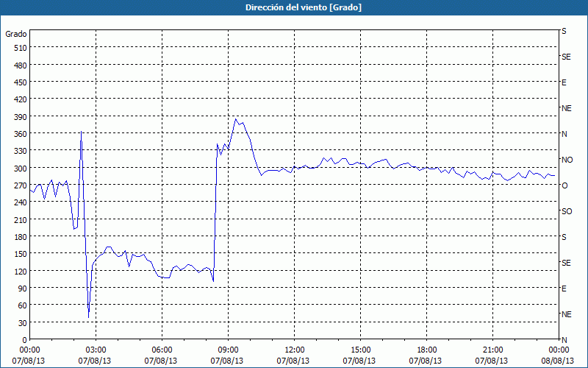Click the 420 degree axis label

point(21,99)
